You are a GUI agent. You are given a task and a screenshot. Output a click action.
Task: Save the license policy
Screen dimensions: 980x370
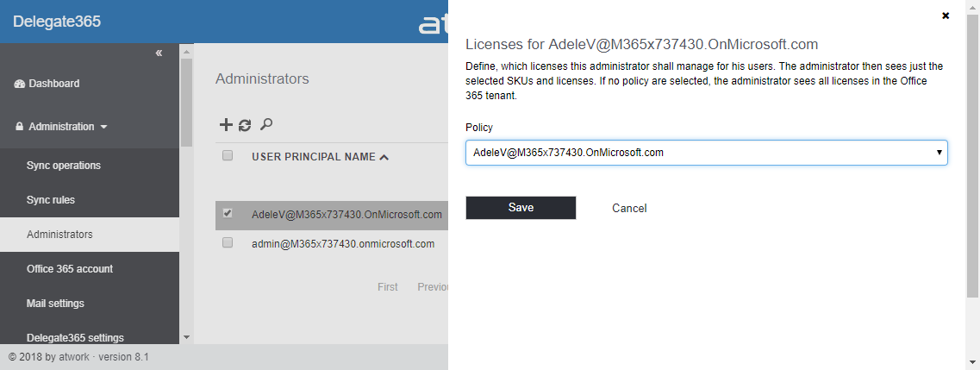tap(521, 208)
